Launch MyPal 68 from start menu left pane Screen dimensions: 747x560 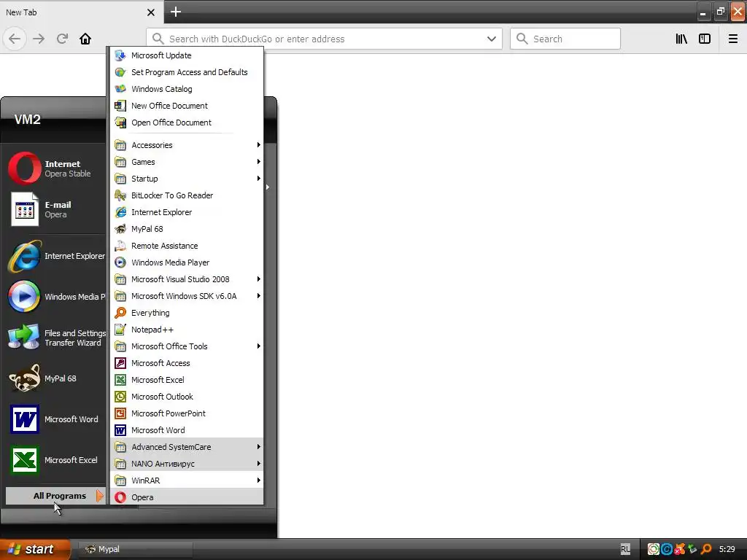55,378
